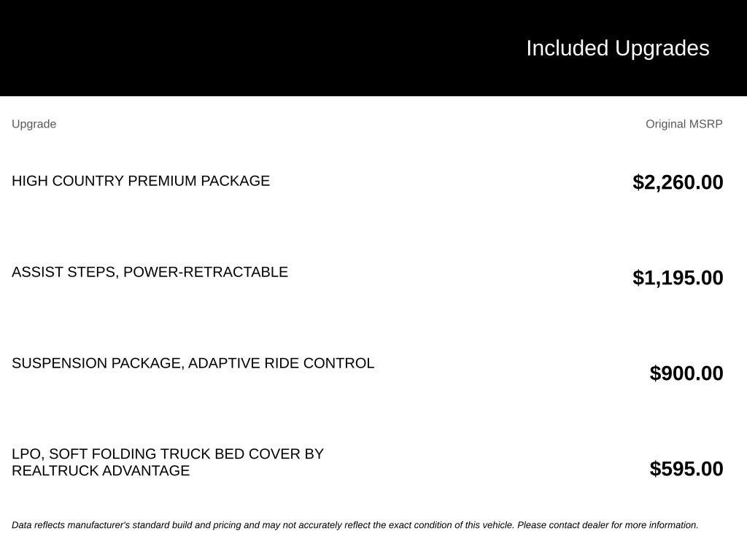Viewport: 747px width, 560px height.
Task: Click the word POWER-RETRACTABLE
Action: click(x=205, y=272)
